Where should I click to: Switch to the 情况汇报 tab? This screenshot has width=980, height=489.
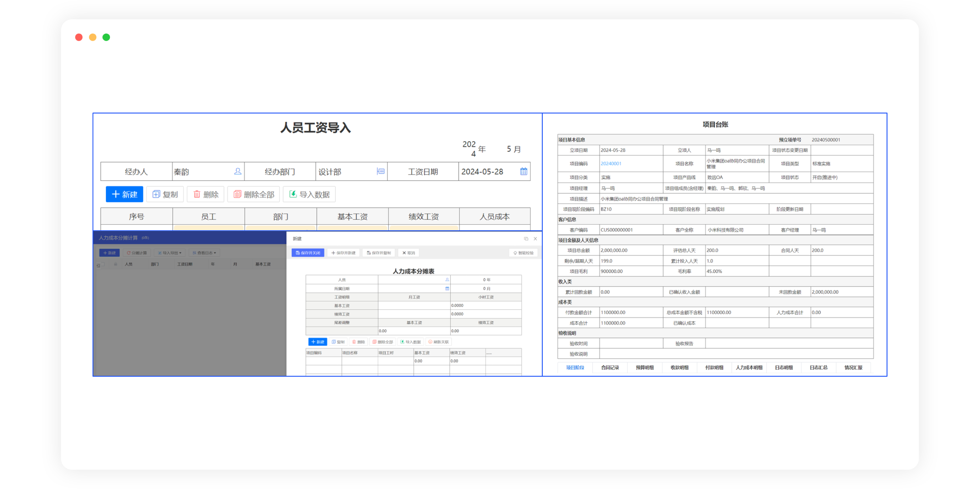[853, 368]
